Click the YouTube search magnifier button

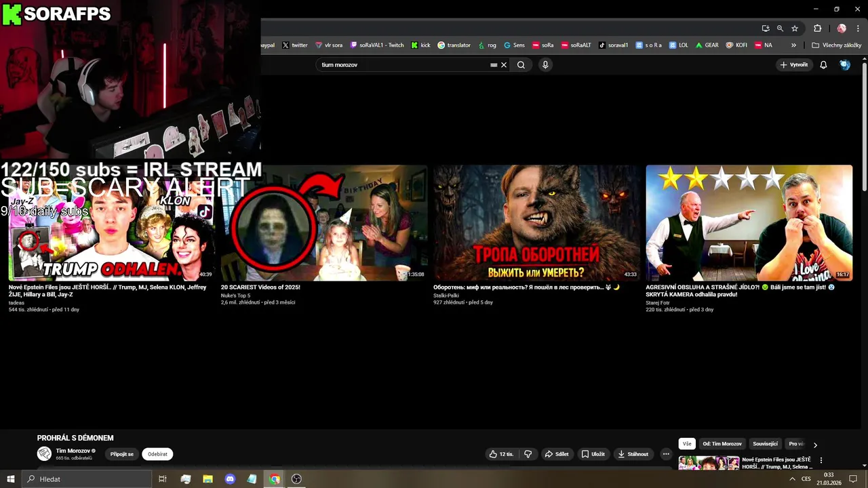click(x=521, y=65)
